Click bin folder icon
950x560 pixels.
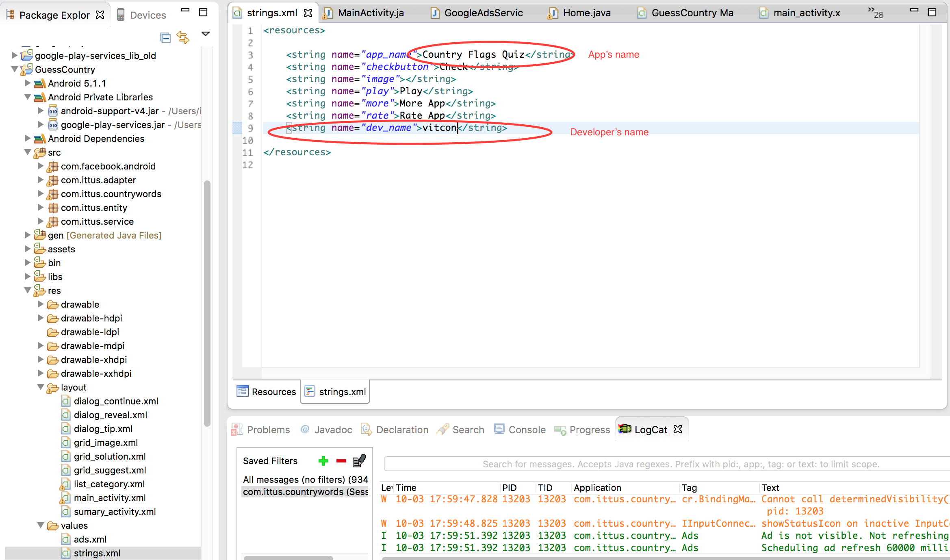[40, 263]
